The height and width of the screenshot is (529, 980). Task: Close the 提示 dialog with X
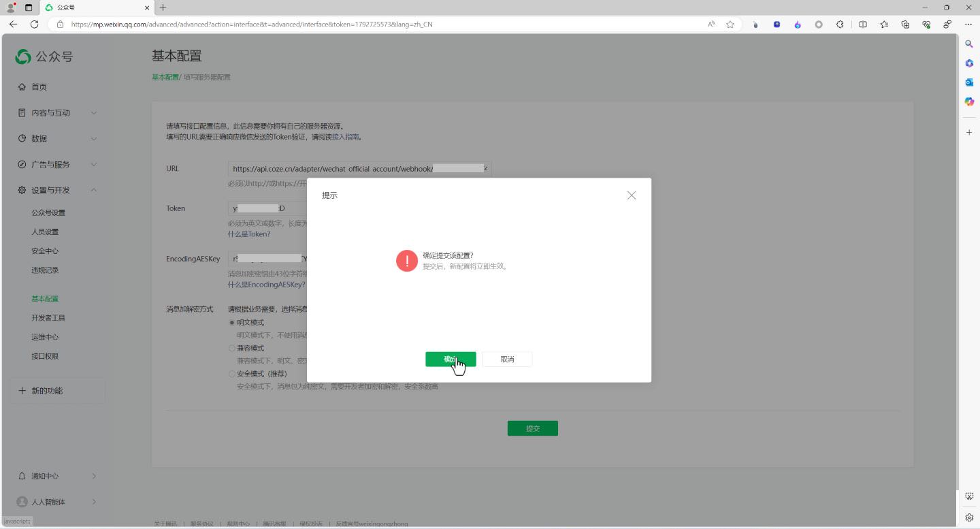coord(632,195)
